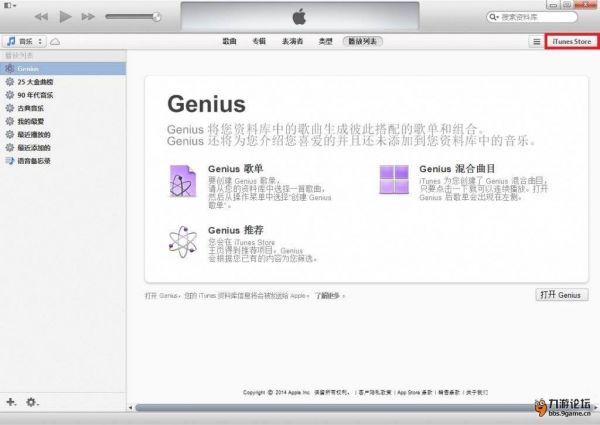Click the rewind (previous track) icon
The height and width of the screenshot is (425, 600).
(42, 17)
